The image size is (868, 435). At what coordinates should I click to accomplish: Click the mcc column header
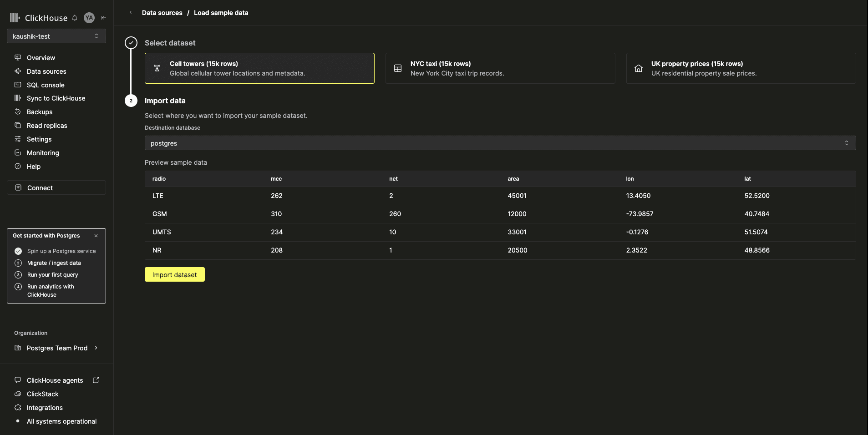(276, 179)
